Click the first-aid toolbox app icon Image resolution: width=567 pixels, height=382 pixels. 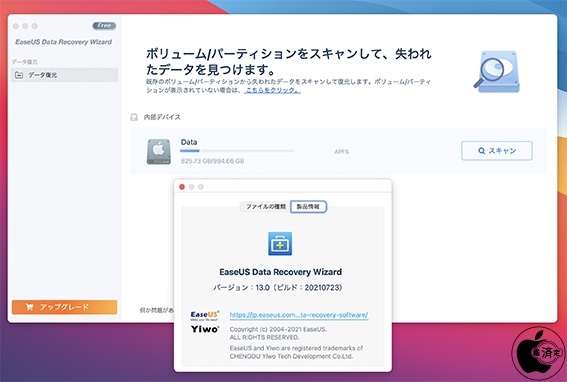tap(280, 244)
